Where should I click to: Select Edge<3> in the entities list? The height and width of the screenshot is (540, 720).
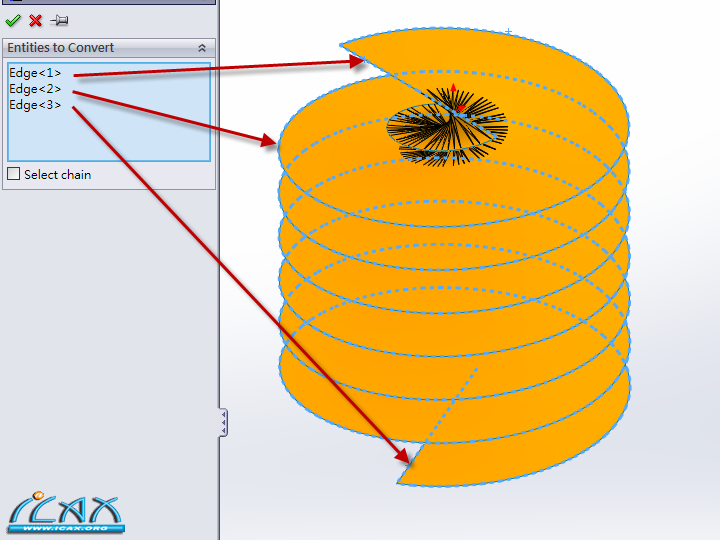click(x=35, y=105)
